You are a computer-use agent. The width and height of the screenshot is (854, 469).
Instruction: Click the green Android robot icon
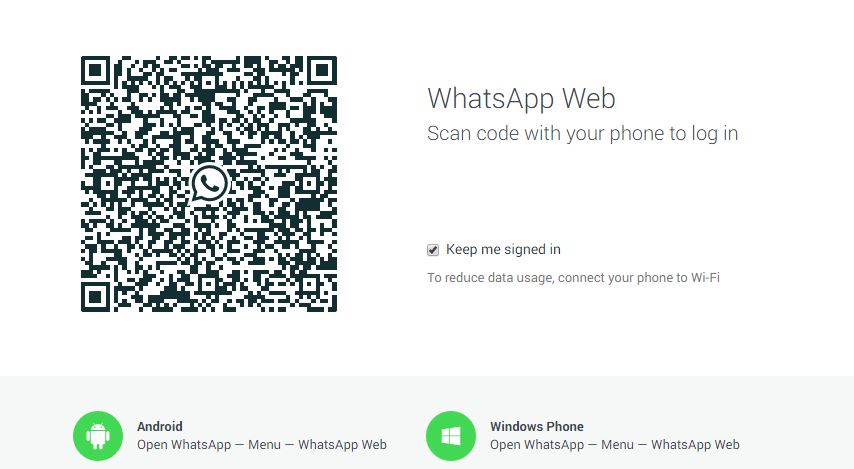coord(98,436)
